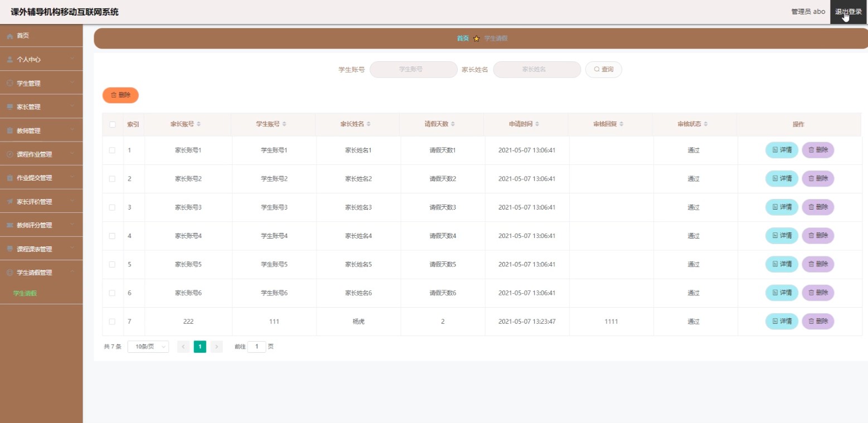Click 删除 for row 家长账号6

(x=818, y=293)
